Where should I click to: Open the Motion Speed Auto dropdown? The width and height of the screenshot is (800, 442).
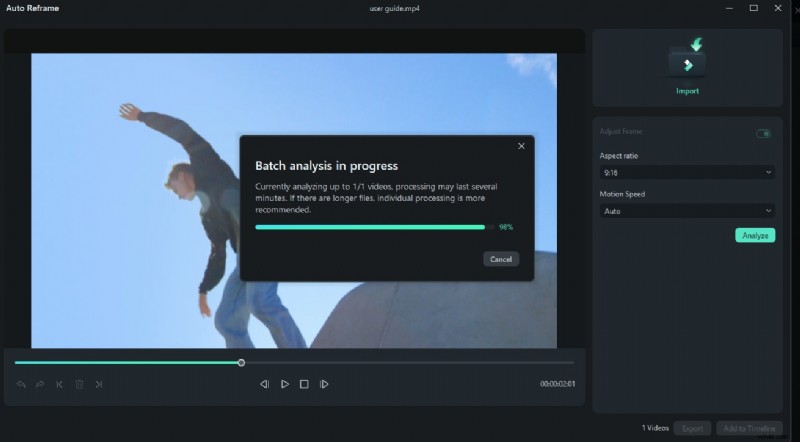pyautogui.click(x=687, y=211)
